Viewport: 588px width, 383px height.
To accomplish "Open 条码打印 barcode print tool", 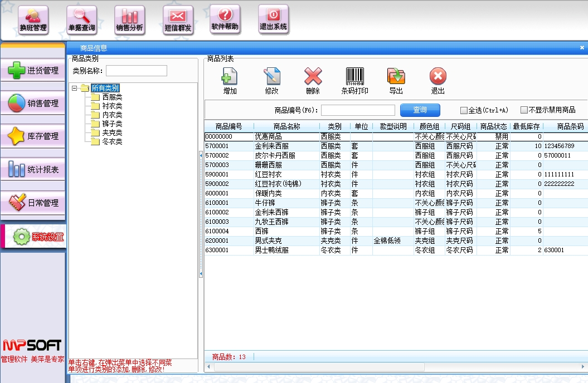I will (354, 81).
